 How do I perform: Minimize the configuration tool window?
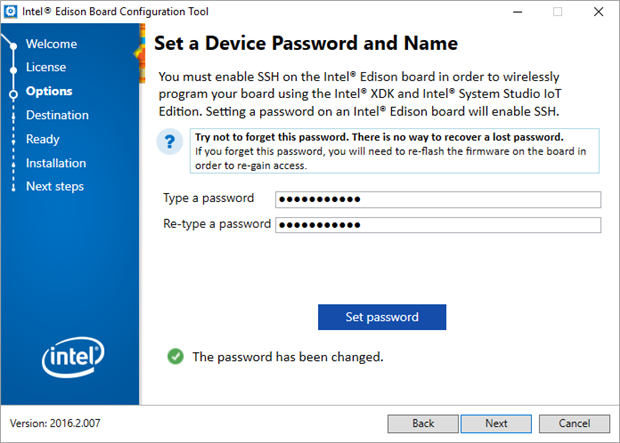tap(511, 12)
